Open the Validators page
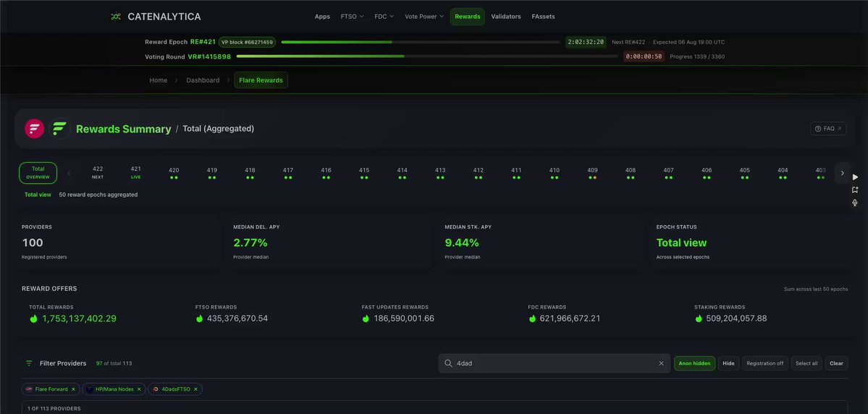Screen dimensions: 868x414 point(506,17)
